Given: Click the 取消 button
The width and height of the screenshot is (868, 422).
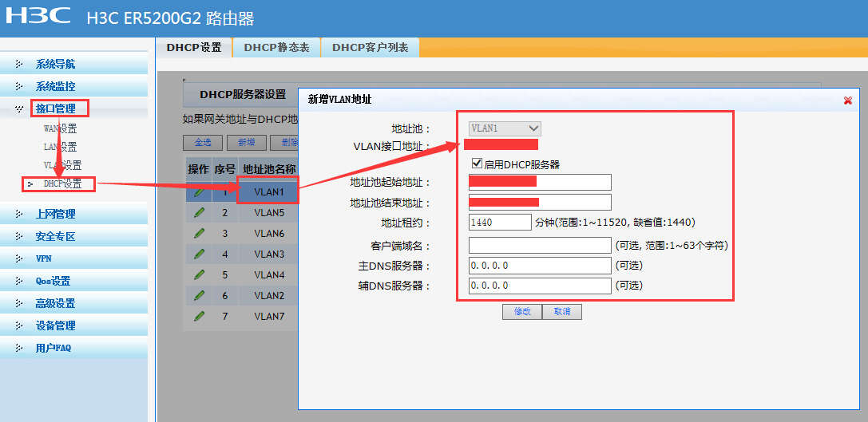Looking at the screenshot, I should 562,311.
